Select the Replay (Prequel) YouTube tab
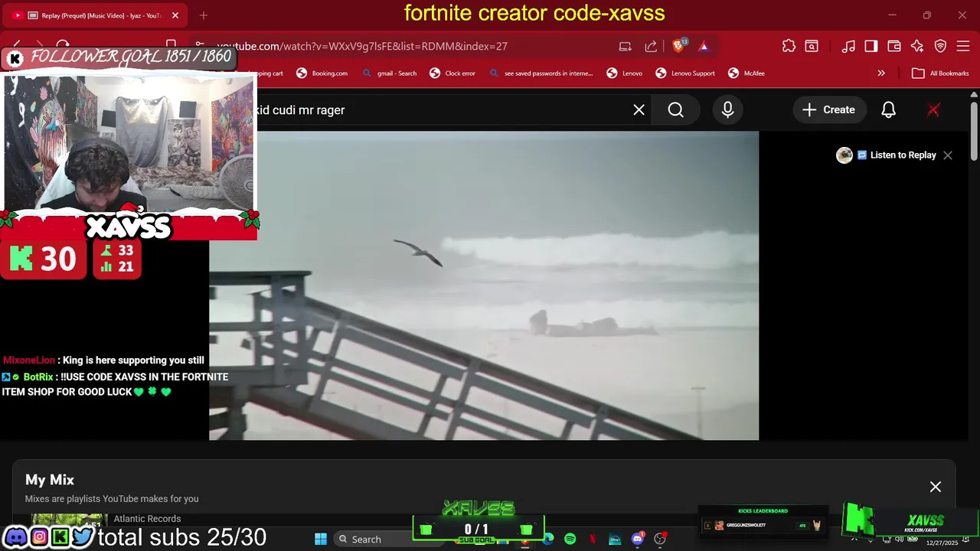 (94, 15)
